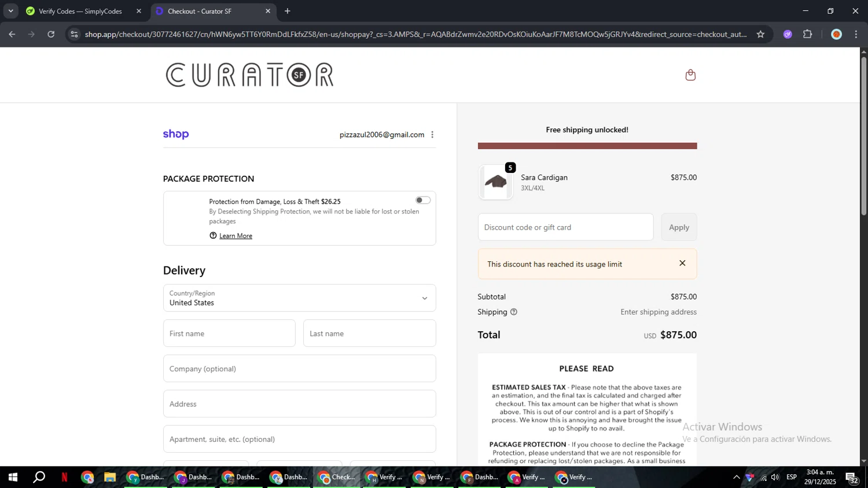
Task: Click the page vertical scrollbar
Action: coord(863,136)
